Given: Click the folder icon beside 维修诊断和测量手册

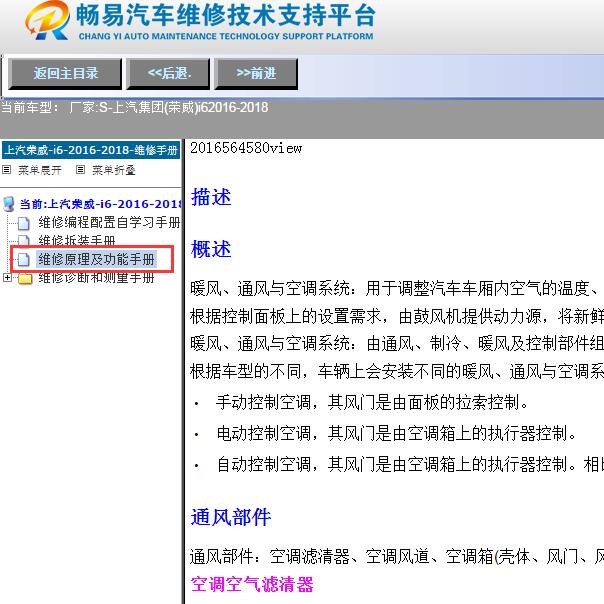Looking at the screenshot, I should coord(25,278).
